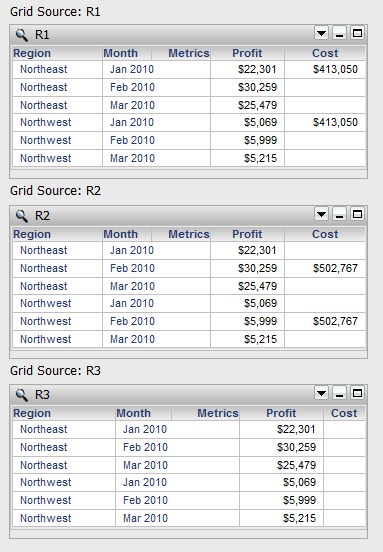Click Northeast in R1 Jan 2010 row
The width and height of the screenshot is (383, 552).
(x=44, y=69)
